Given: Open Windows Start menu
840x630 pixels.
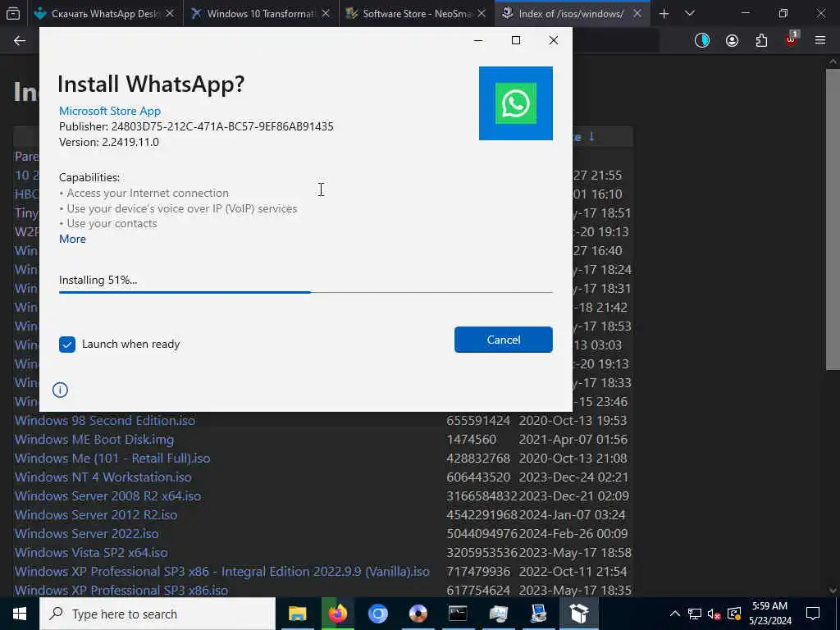Looking at the screenshot, I should (x=20, y=614).
